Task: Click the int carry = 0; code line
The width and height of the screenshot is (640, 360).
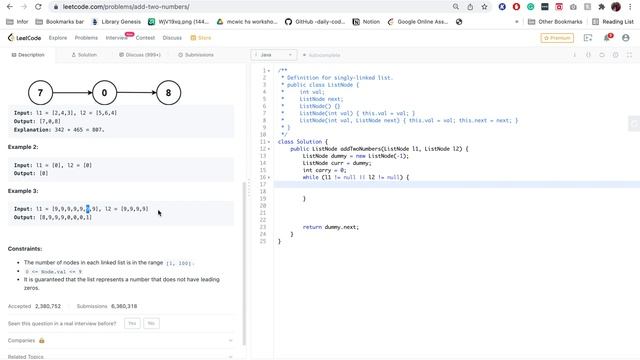Action: [x=324, y=170]
